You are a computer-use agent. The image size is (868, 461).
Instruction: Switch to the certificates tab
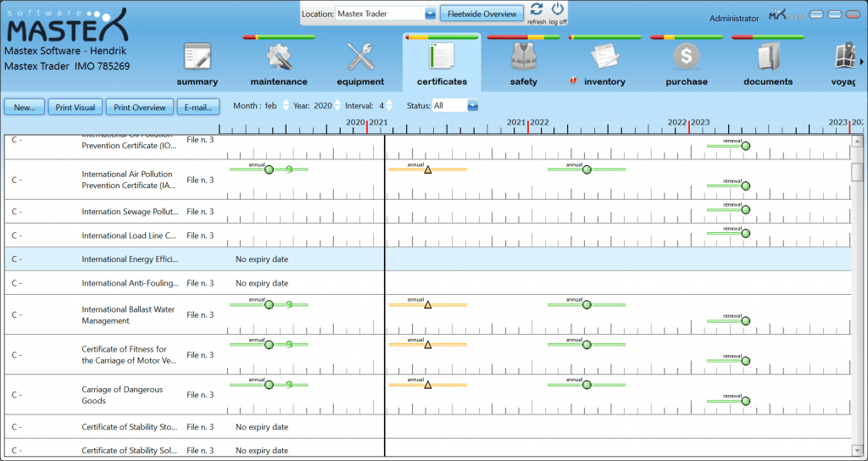coord(442,61)
